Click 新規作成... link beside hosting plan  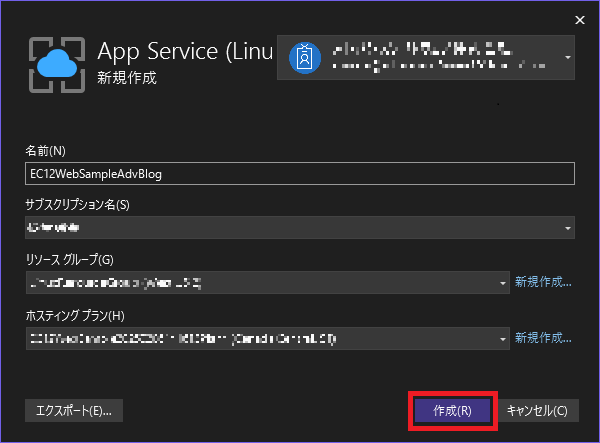point(543,338)
